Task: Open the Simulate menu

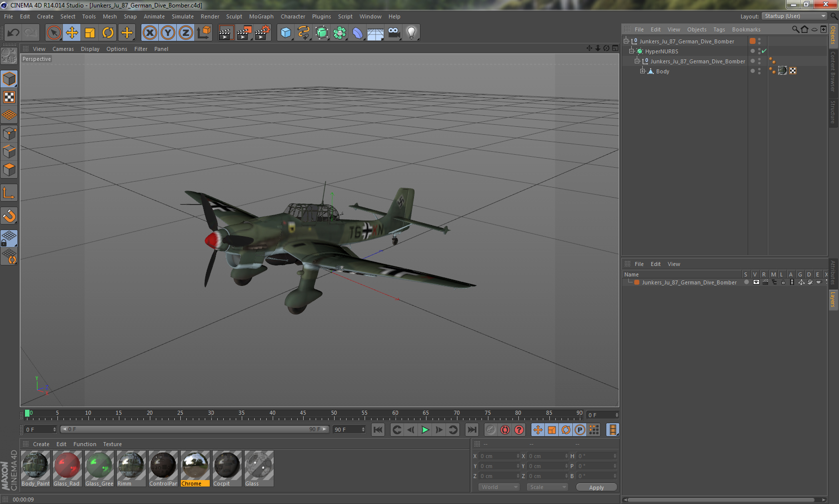Action: pyautogui.click(x=183, y=16)
